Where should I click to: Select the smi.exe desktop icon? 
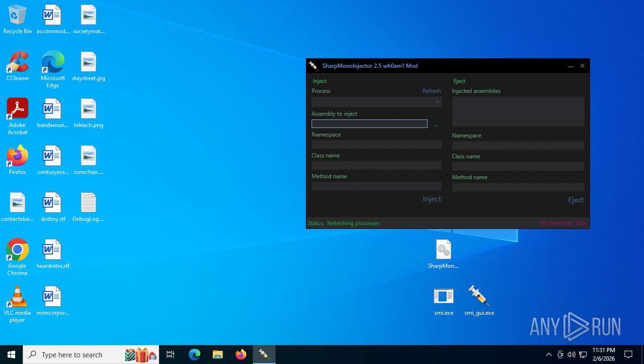444,301
